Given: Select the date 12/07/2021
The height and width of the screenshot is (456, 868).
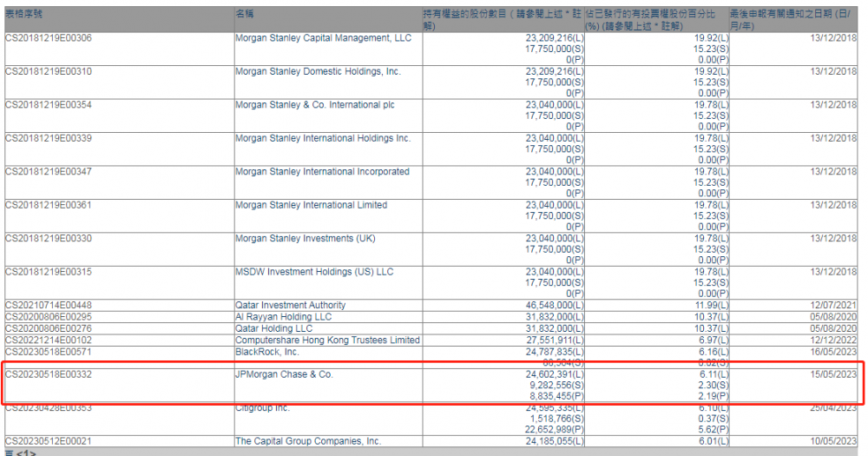Looking at the screenshot, I should point(833,305).
